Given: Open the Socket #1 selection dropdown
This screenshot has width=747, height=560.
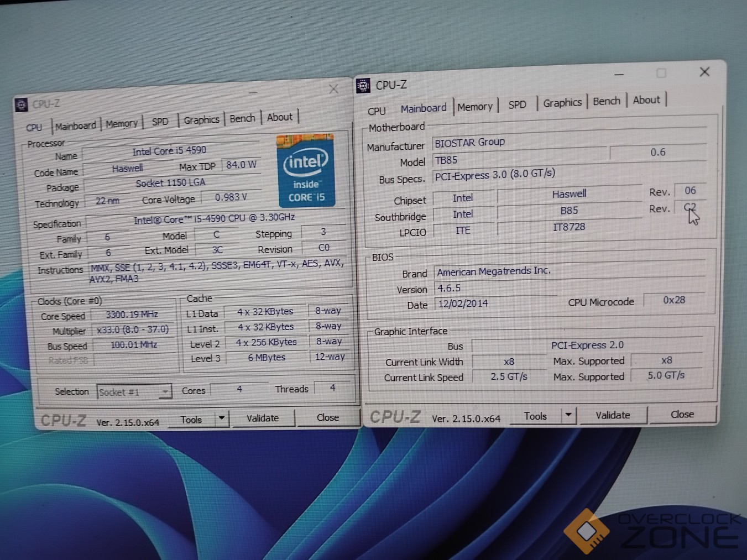Looking at the screenshot, I should coord(134,392).
